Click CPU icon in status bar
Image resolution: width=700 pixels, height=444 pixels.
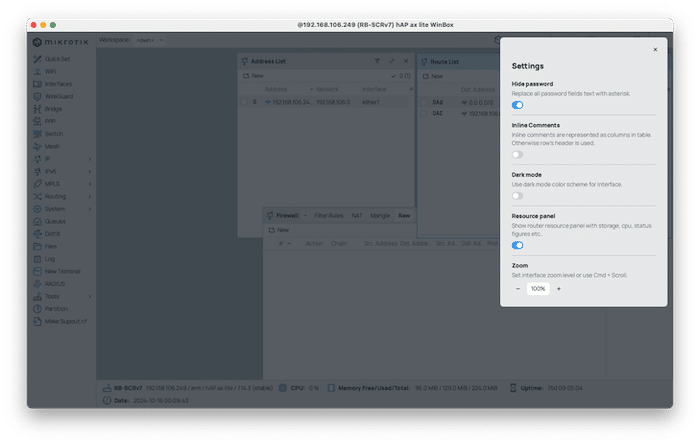tap(283, 388)
